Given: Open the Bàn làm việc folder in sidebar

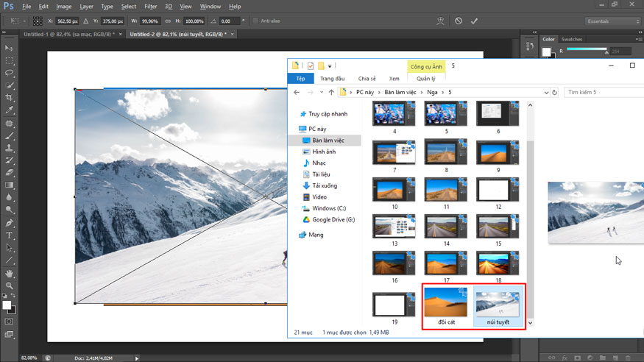Looking at the screenshot, I should (328, 140).
